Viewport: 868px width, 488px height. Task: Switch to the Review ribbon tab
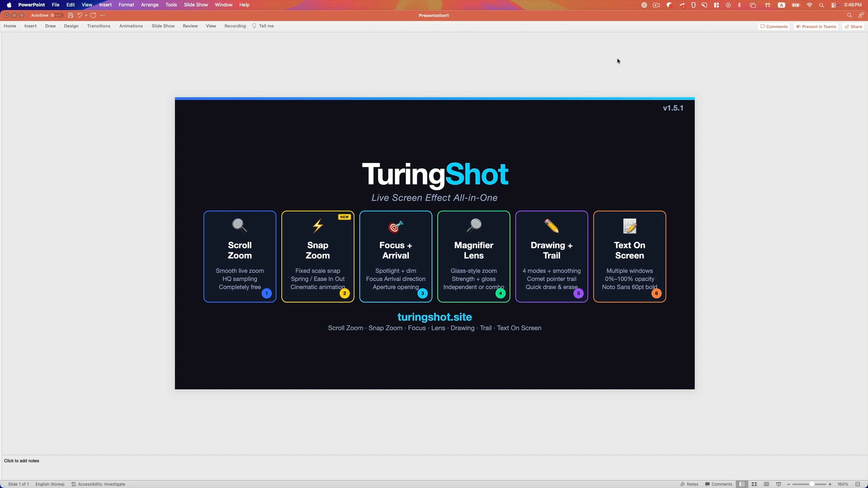pyautogui.click(x=190, y=26)
